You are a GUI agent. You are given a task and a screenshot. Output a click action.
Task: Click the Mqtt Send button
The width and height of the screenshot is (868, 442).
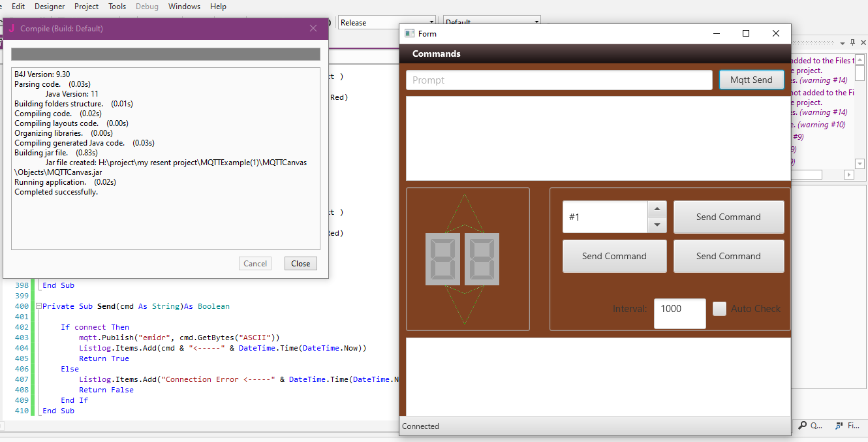tap(751, 80)
